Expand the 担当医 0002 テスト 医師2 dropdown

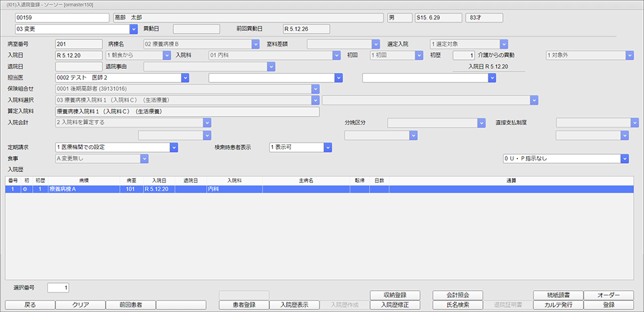point(184,78)
